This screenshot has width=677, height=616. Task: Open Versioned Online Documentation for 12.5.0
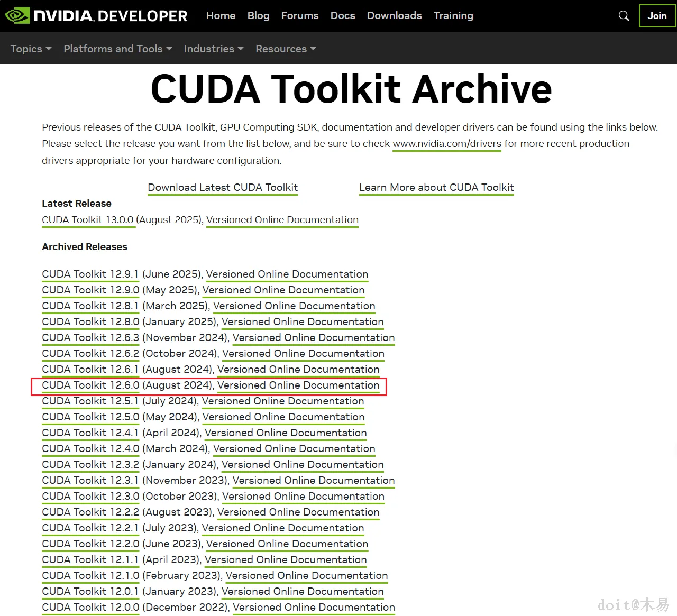pos(283,417)
